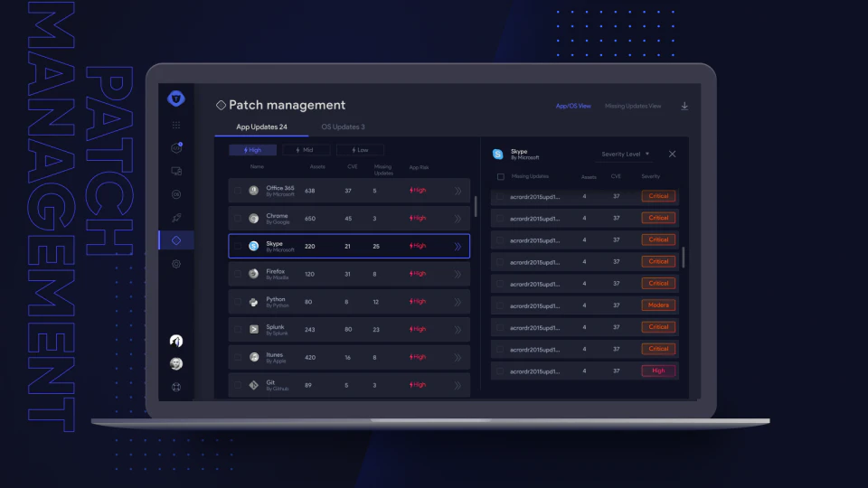
Task: Tick the Python row checkbox
Action: (x=238, y=302)
